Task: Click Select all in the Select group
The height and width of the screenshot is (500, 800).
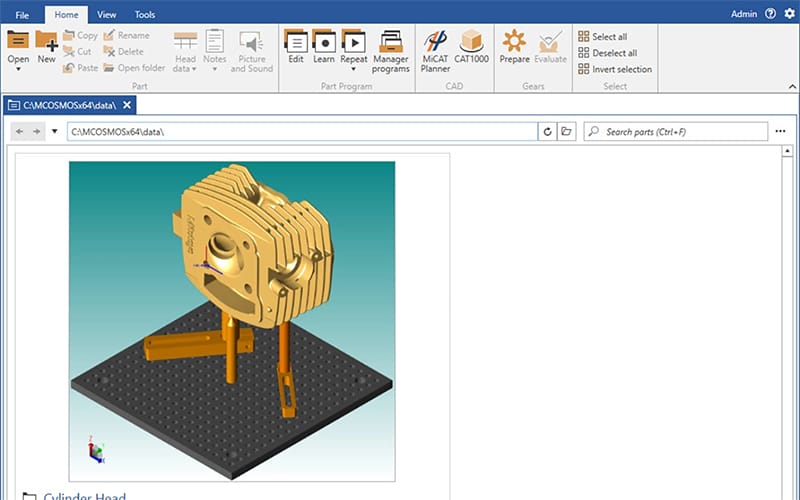Action: [609, 37]
